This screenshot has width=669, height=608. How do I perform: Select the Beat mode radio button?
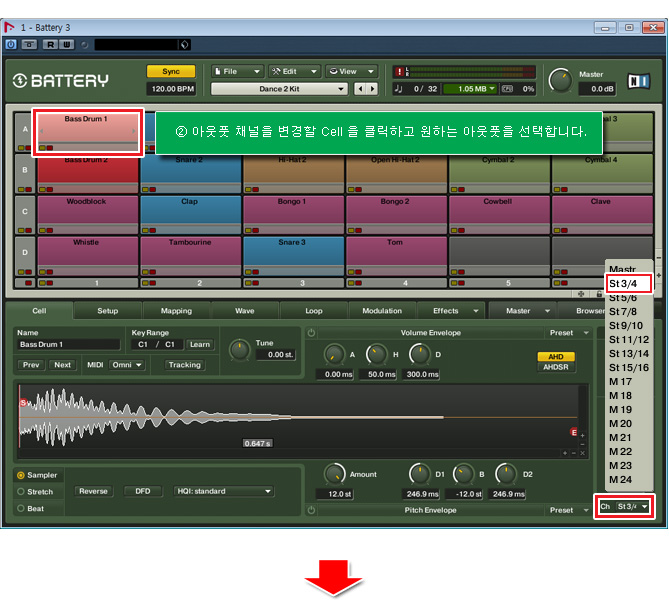pos(20,508)
